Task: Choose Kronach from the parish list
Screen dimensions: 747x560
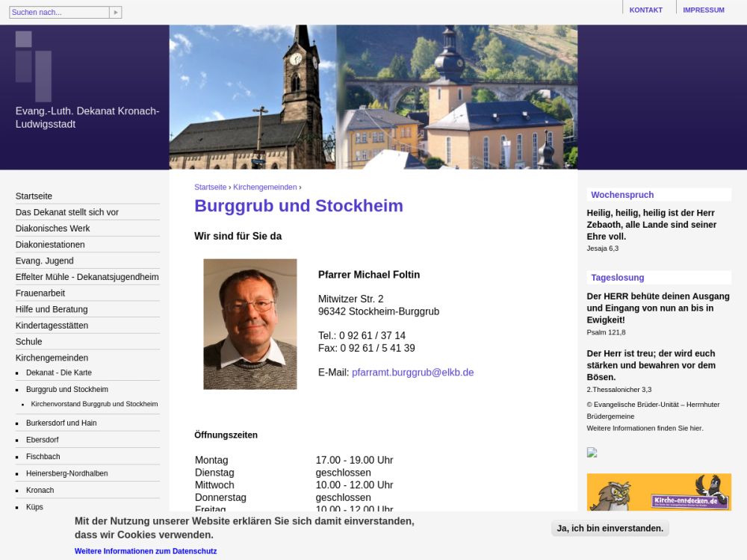Action: coord(40,491)
